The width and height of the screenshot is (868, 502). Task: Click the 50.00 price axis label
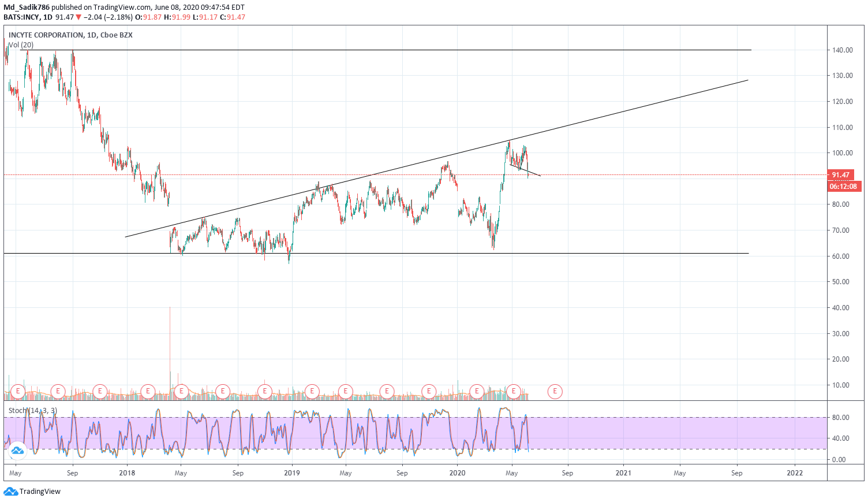(x=841, y=282)
